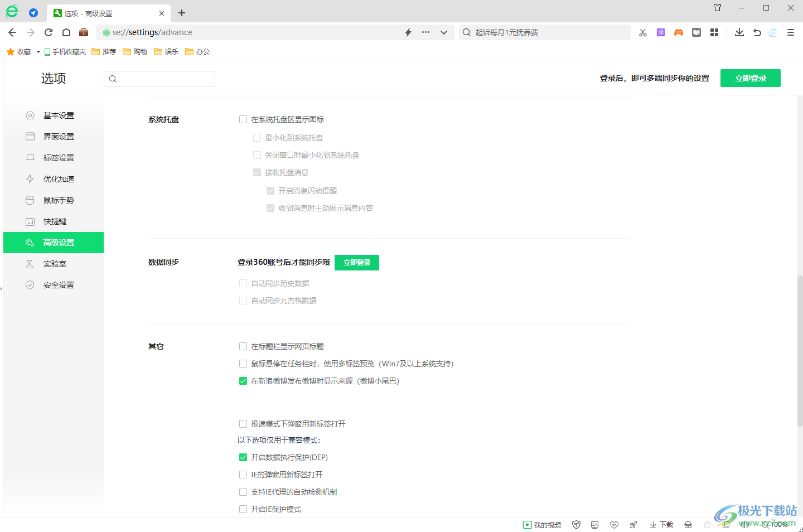Expand the address bar dropdown arrow
803x532 pixels.
tap(444, 32)
